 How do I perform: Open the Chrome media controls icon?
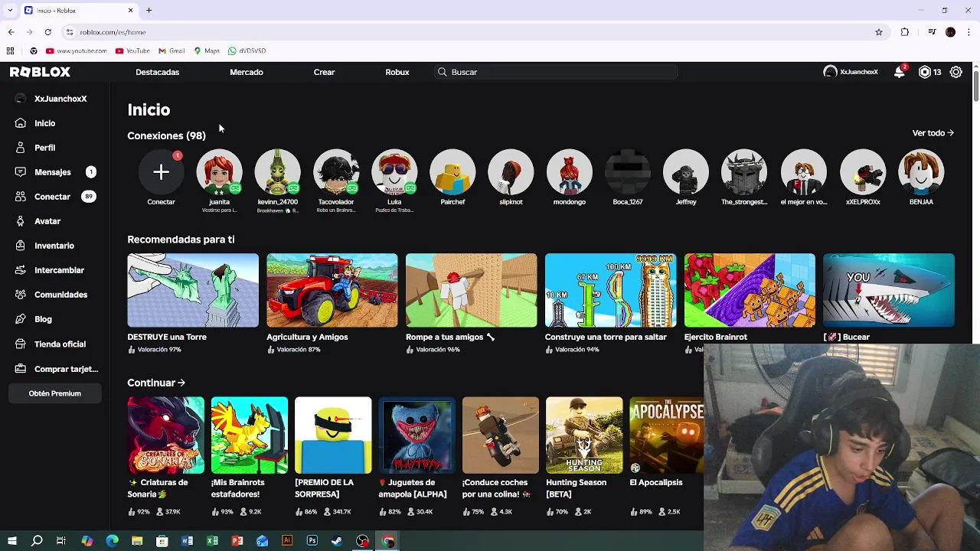pos(932,32)
